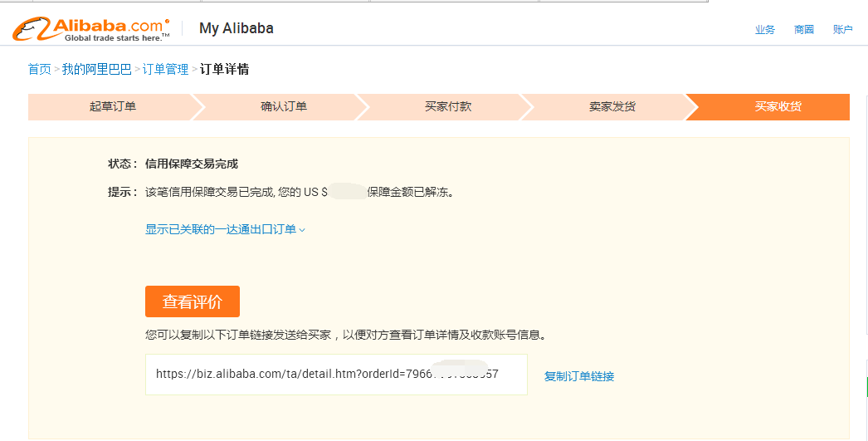The width and height of the screenshot is (868, 441).
Task: Expand 显示已关联的一达通出口订单 section
Action: point(225,230)
